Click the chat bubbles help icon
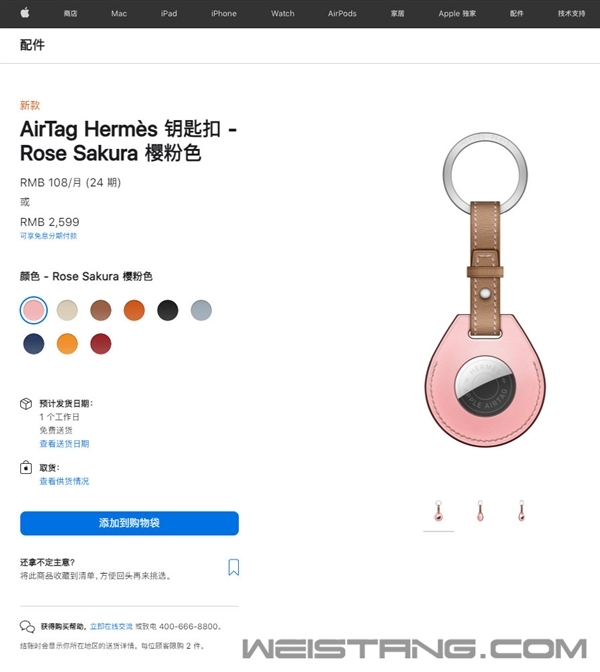600x672 pixels. click(27, 627)
